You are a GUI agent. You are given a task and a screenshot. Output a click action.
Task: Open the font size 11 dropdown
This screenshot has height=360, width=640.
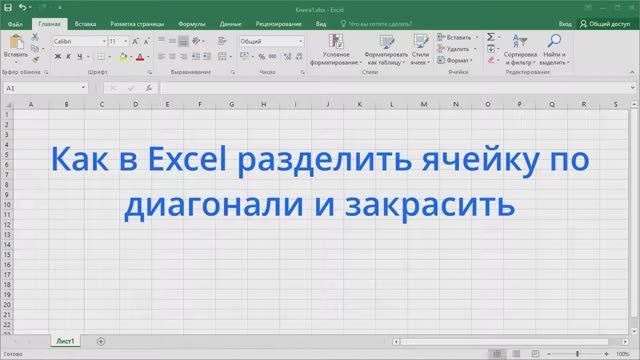pyautogui.click(x=125, y=41)
